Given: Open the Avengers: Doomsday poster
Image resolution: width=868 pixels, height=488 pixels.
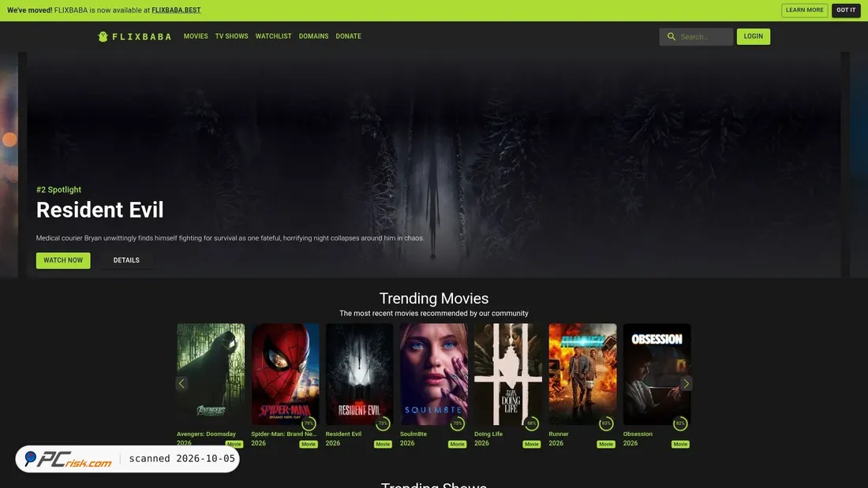Looking at the screenshot, I should pyautogui.click(x=211, y=374).
